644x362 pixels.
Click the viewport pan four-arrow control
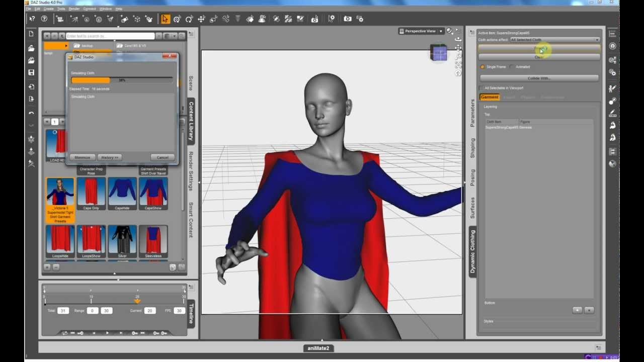click(458, 48)
